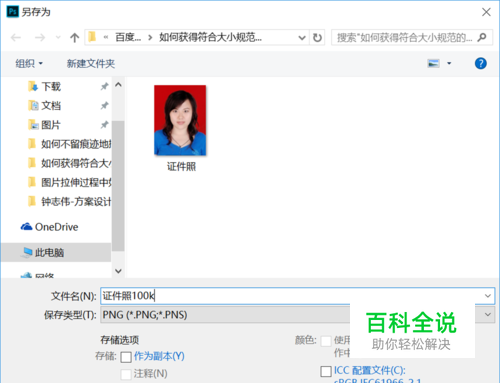Open the view options dropdown arrow

449,63
